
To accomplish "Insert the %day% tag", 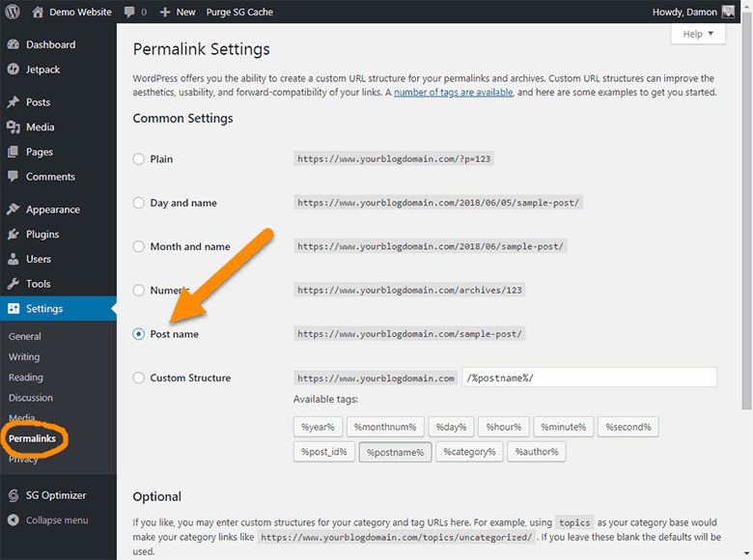I will tap(451, 427).
